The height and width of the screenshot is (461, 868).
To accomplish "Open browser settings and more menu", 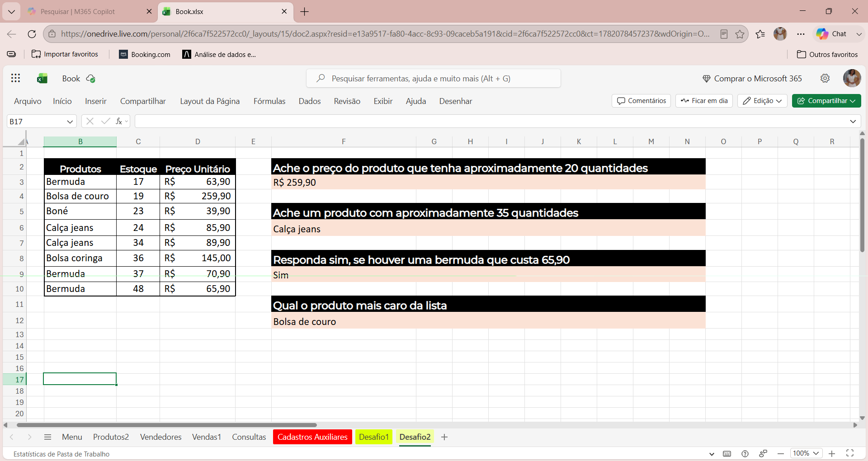I will pos(801,34).
